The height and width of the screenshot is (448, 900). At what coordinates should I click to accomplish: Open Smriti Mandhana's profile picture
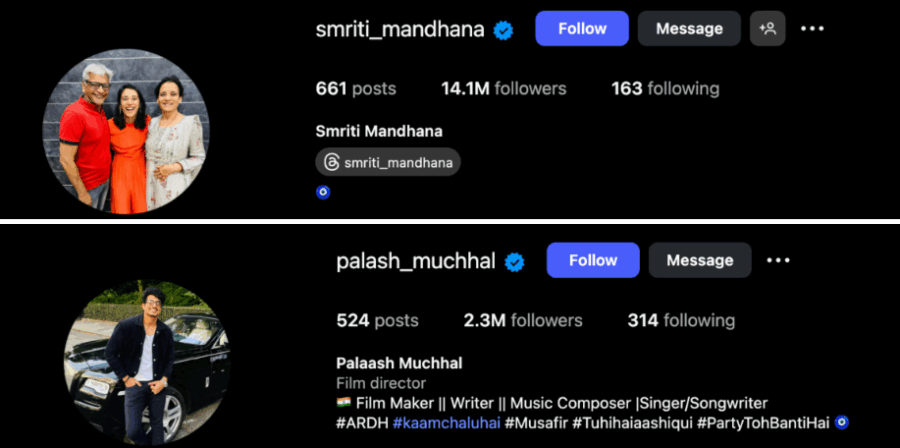pos(126,131)
